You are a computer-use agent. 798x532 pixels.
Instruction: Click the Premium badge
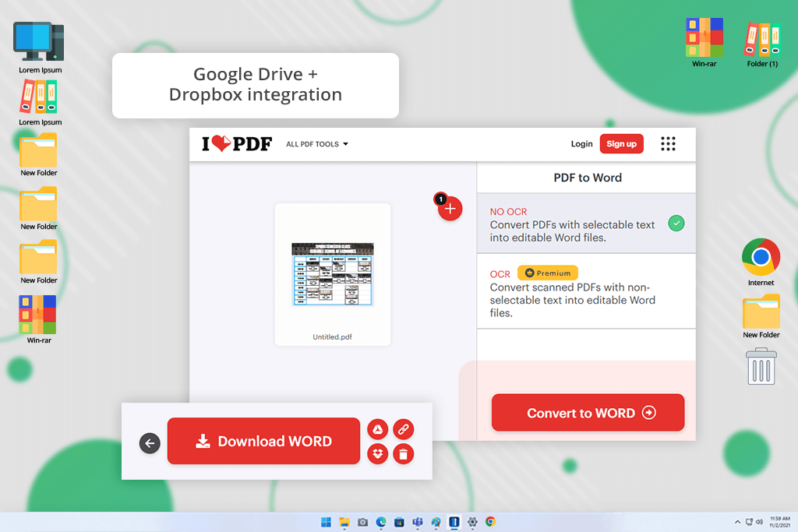point(548,273)
